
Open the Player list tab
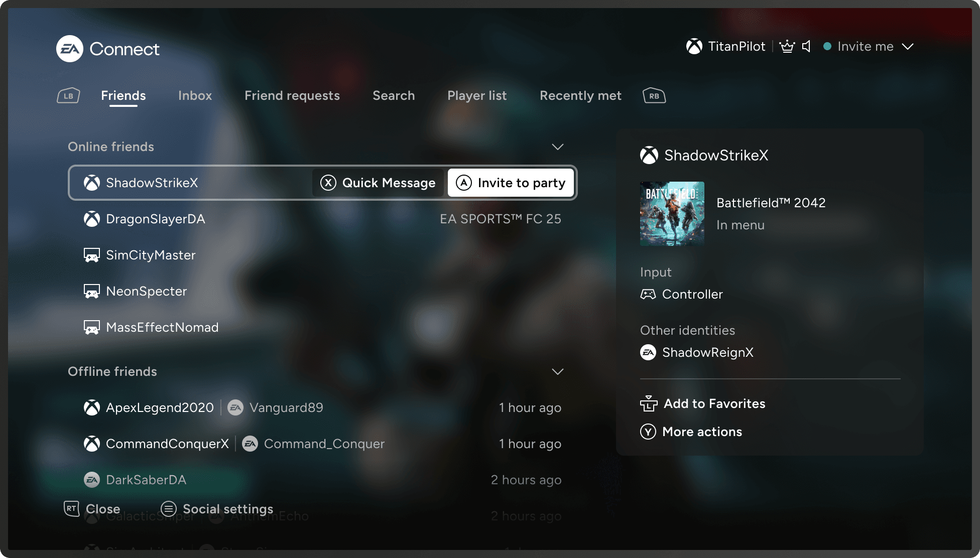point(477,95)
